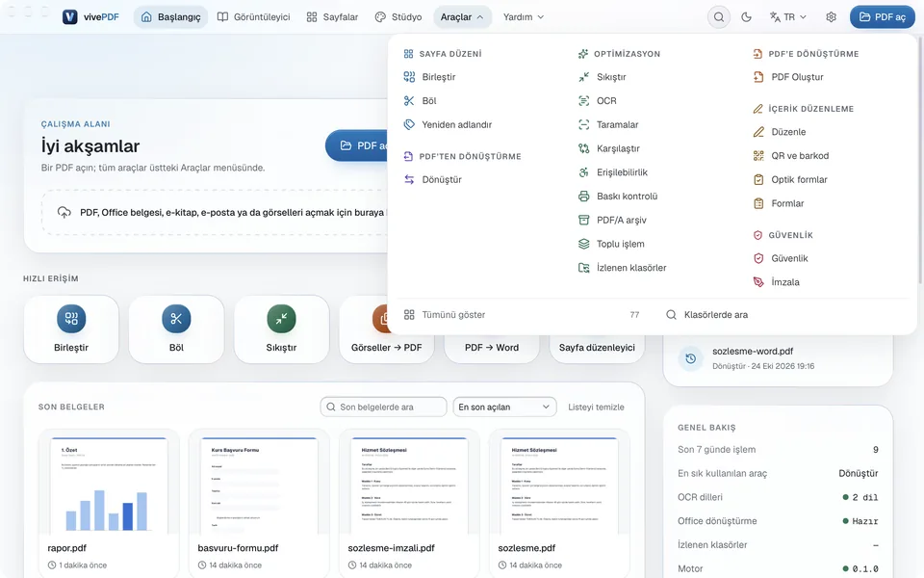The image size is (924, 578).
Task: Click the PDF Oluştur icon
Action: (758, 77)
